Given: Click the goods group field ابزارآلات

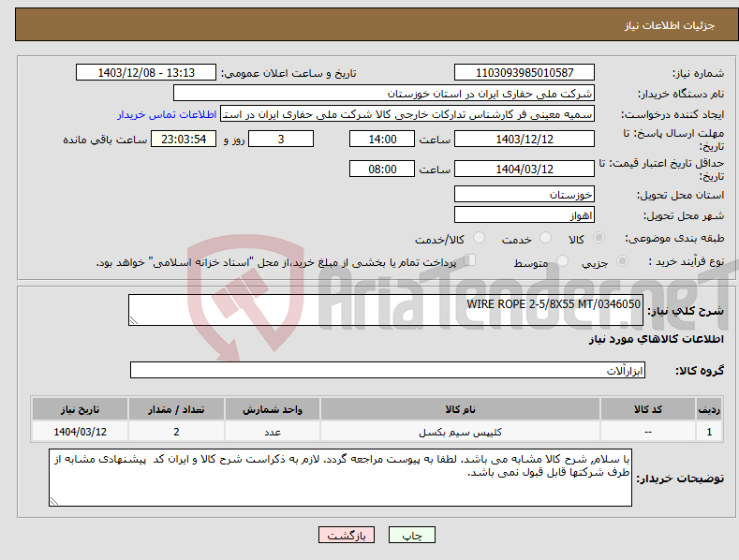Looking at the screenshot, I should pyautogui.click(x=388, y=370).
